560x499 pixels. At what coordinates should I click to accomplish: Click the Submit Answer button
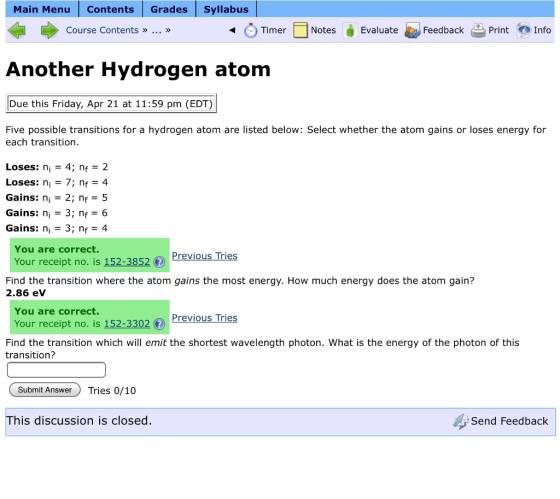(x=45, y=390)
